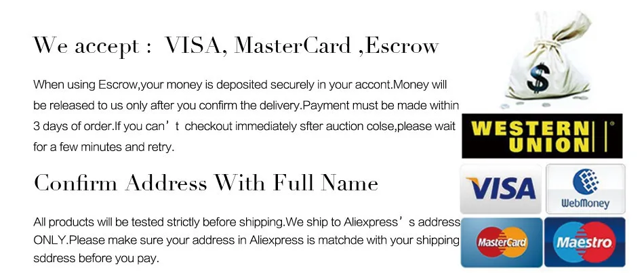Click the Western Union logo
This screenshot has height=273, width=644.
pyautogui.click(x=542, y=136)
